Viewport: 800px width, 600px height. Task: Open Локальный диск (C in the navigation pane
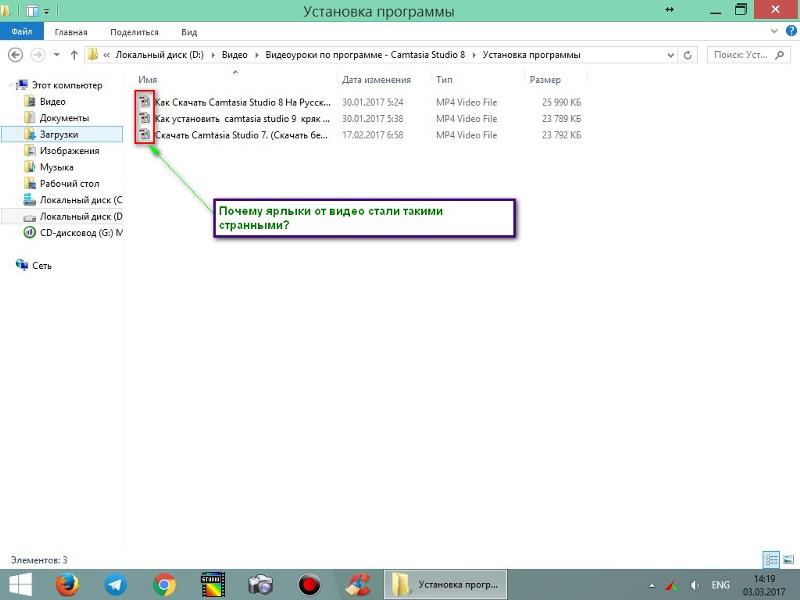81,199
